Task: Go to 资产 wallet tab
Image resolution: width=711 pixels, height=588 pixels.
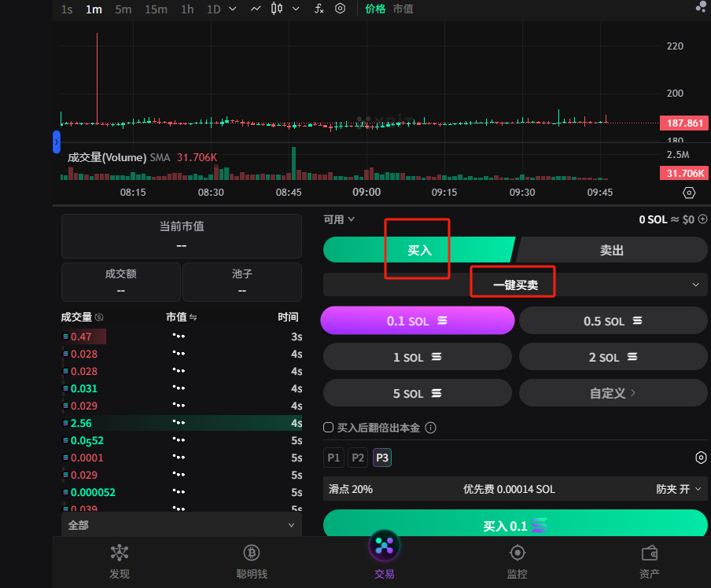Action: tap(650, 562)
